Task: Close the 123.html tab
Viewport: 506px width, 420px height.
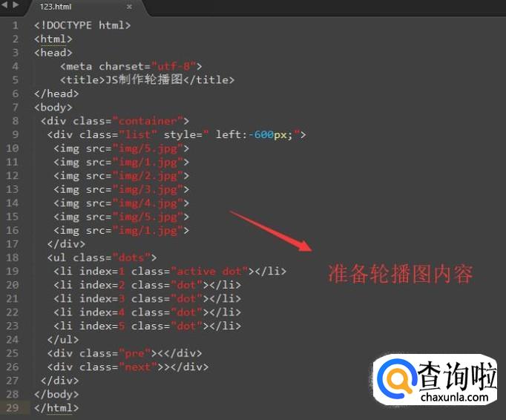Action: click(129, 7)
